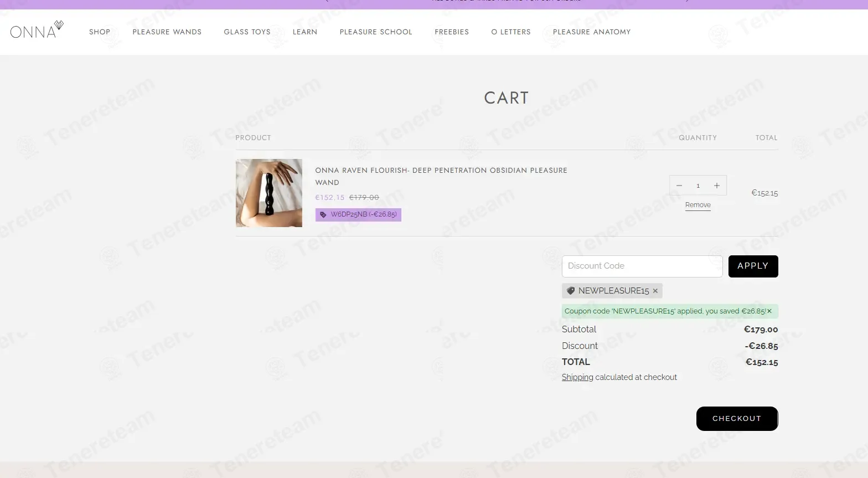Click the W6DP25NB discount tag icon
The image size is (868, 478).
pyautogui.click(x=323, y=214)
